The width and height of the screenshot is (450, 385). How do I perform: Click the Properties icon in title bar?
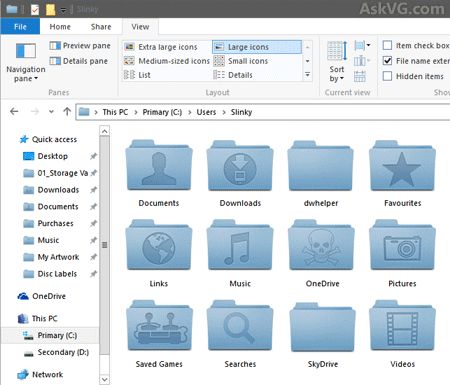pyautogui.click(x=35, y=9)
